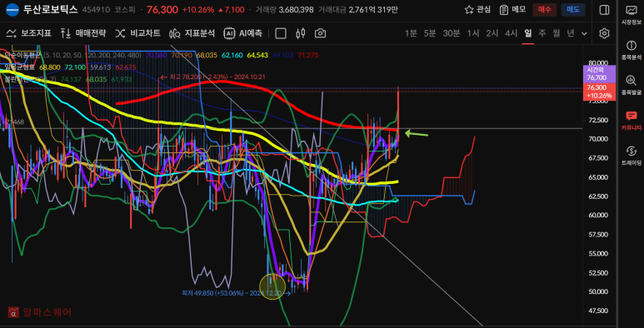Click moving average value 64,543

coord(257,55)
